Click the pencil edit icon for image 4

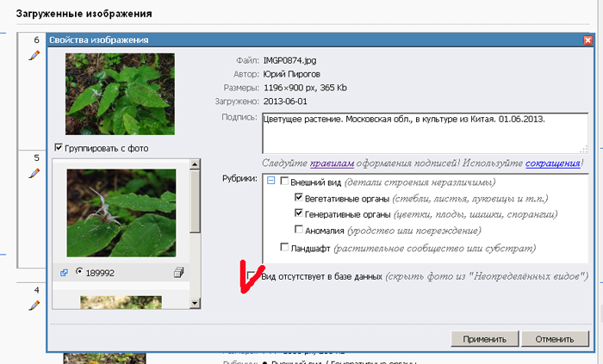click(34, 305)
